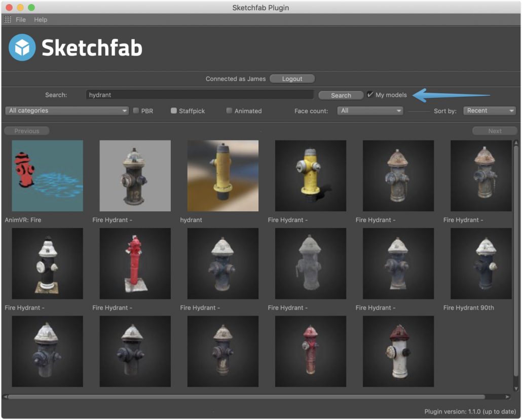522x420 pixels.
Task: Select the untextured gray hydrant thumbnail
Action: [x=310, y=263]
